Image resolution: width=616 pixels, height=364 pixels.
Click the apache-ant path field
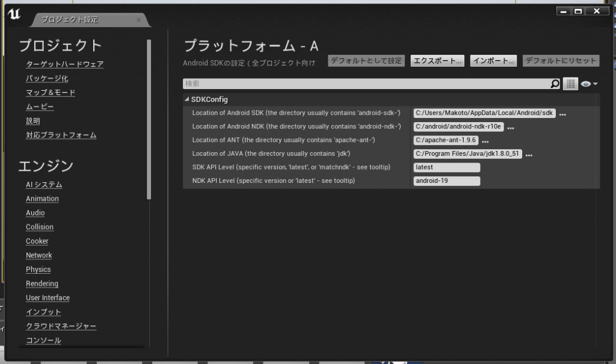pos(446,140)
